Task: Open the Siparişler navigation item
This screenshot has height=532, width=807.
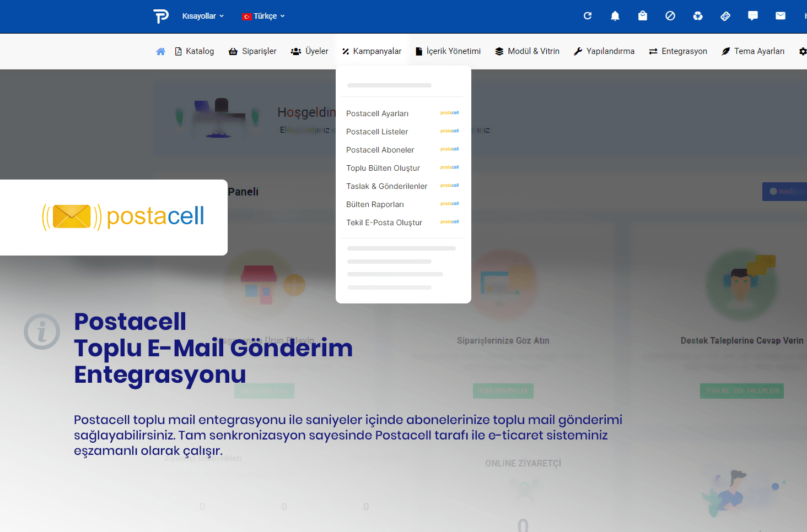Action: (252, 51)
